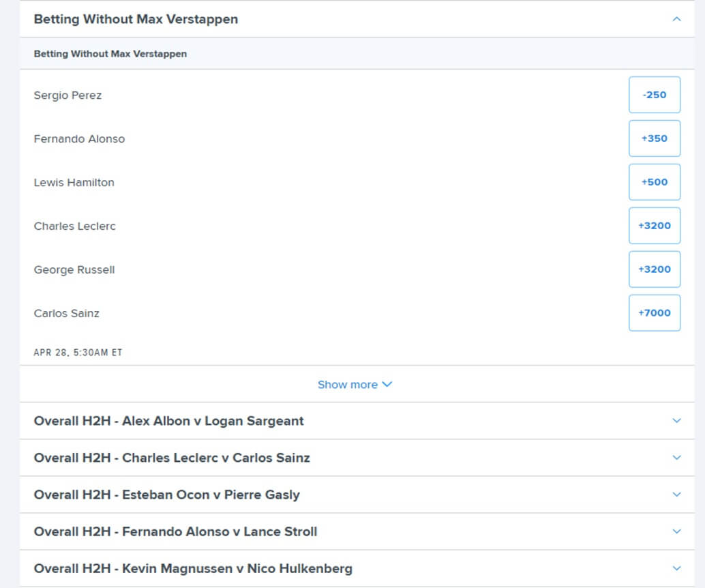Click the Sergio Perez driver name
Screen dimensions: 705x588
click(68, 95)
